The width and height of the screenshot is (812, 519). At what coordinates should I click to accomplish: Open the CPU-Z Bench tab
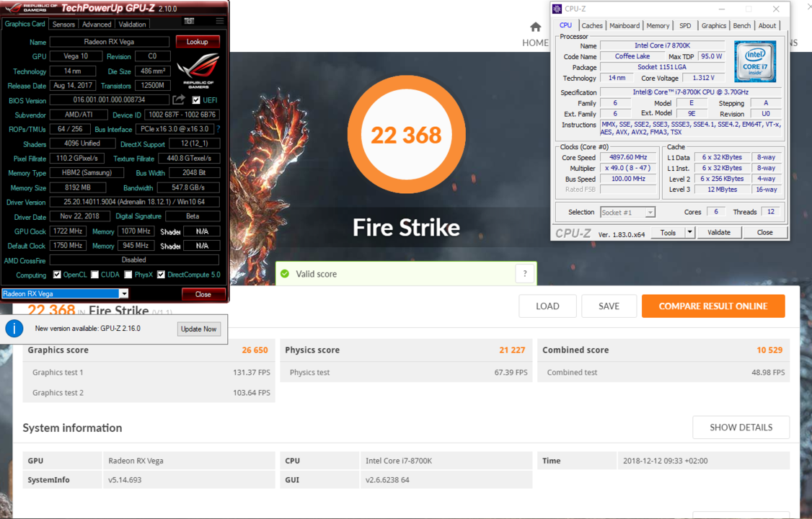point(741,26)
